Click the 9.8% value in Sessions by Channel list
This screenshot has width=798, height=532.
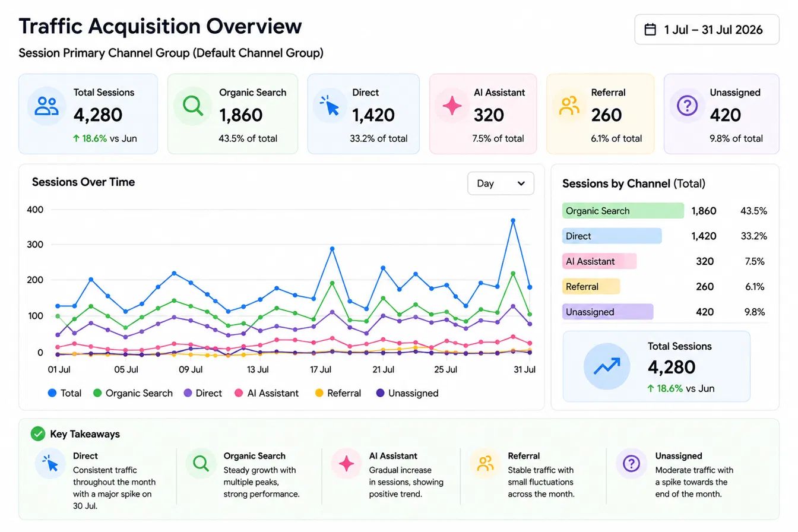pyautogui.click(x=755, y=312)
